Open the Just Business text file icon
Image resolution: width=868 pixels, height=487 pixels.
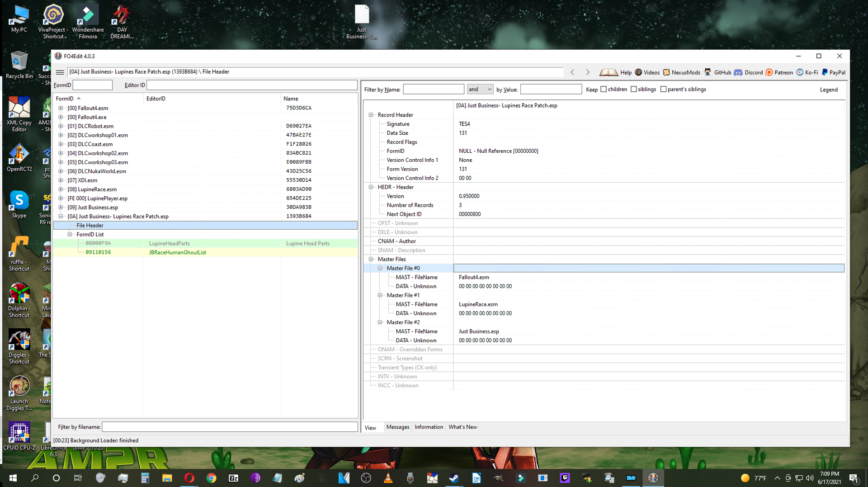click(362, 22)
